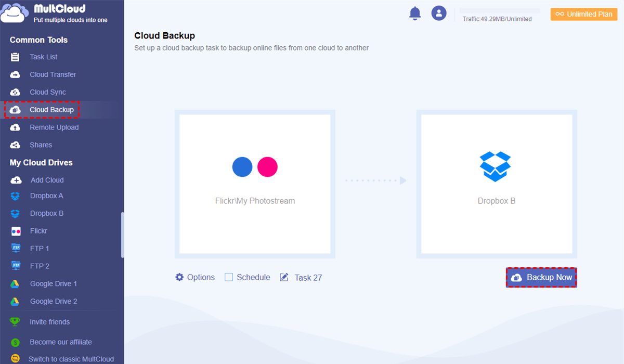This screenshot has height=364, width=624.
Task: Enable the Schedule checkbox
Action: (x=229, y=278)
